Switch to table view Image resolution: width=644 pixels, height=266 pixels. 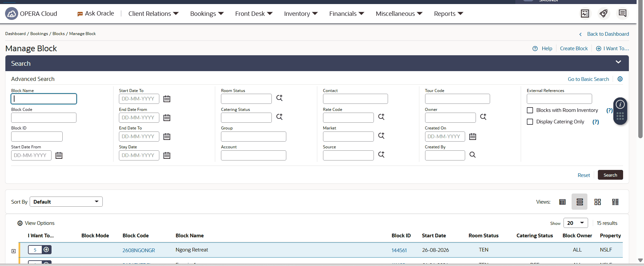[x=562, y=202]
